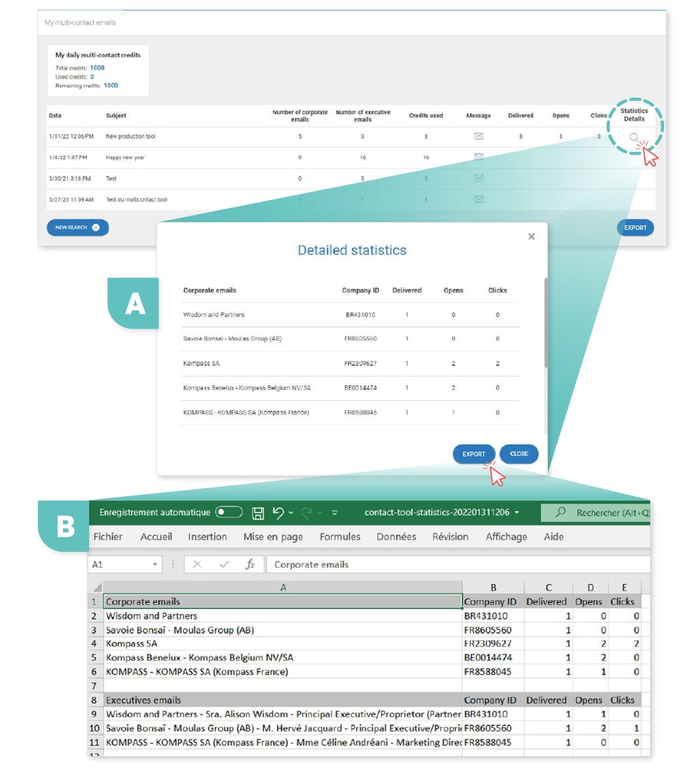Open the undo history dropdown arrow

pyautogui.click(x=291, y=512)
